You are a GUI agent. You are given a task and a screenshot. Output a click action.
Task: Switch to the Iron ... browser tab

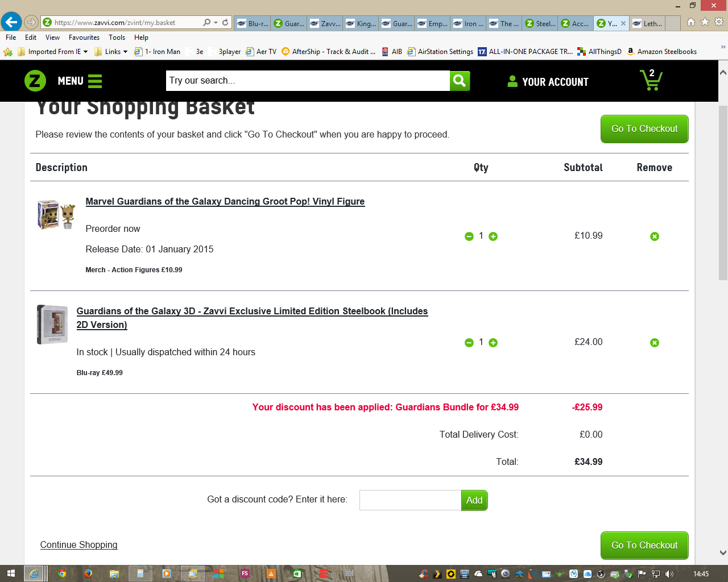(x=469, y=23)
